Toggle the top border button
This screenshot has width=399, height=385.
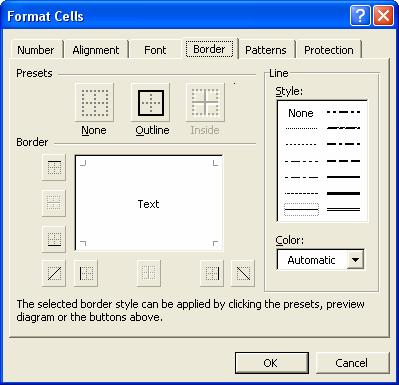54,167
